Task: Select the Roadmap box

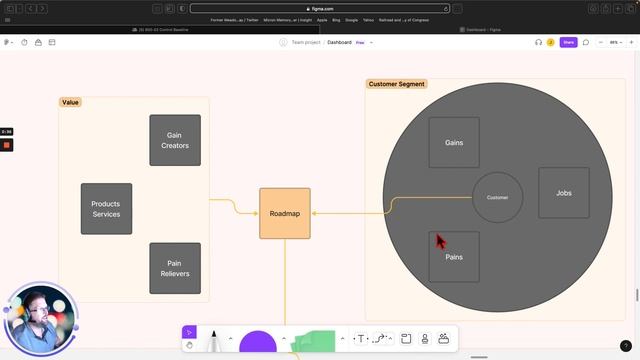Action: tap(285, 213)
